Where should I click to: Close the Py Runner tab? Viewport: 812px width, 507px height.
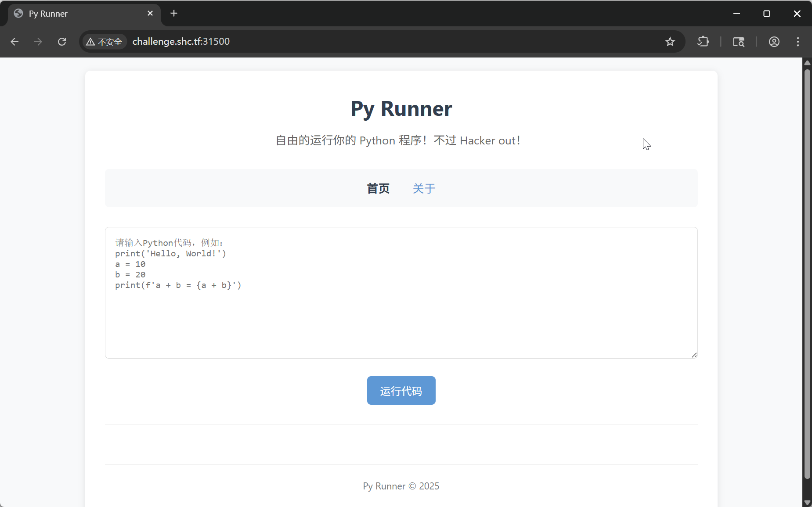pos(150,14)
